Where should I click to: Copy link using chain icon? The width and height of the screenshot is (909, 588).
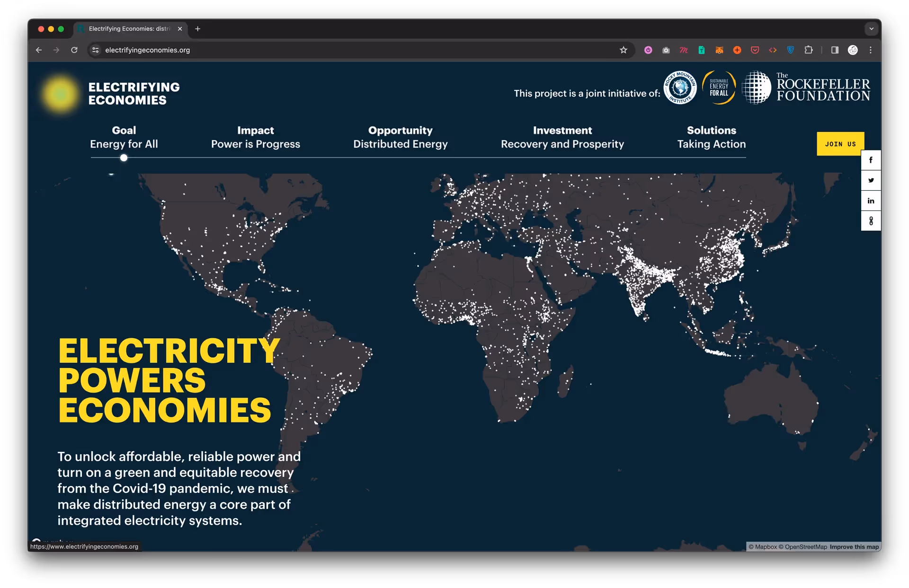click(870, 221)
